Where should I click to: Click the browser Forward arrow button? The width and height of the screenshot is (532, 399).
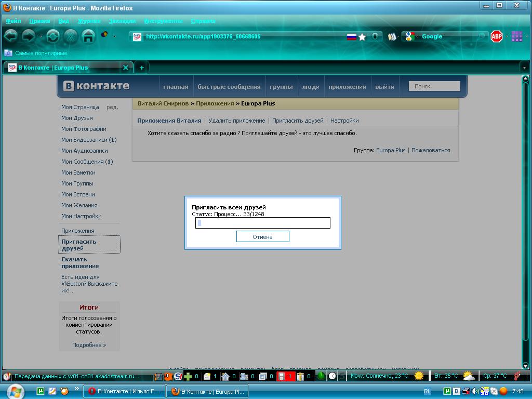pyautogui.click(x=29, y=36)
